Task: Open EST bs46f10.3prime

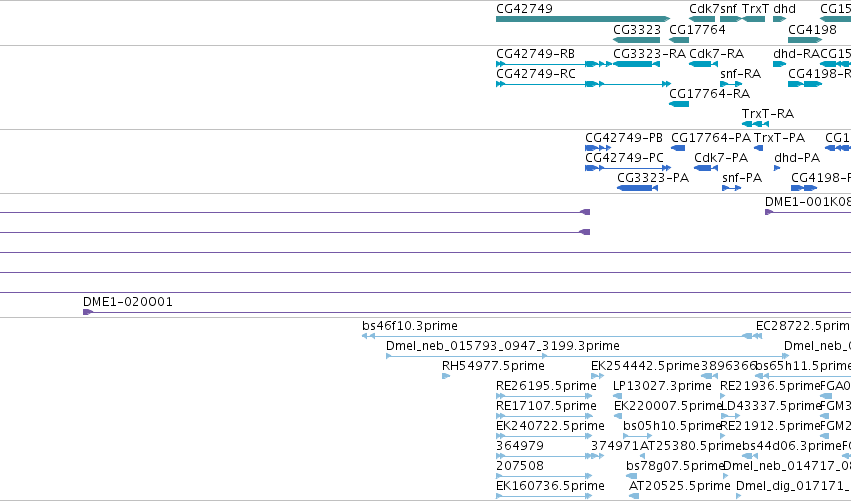Action: coord(562,337)
